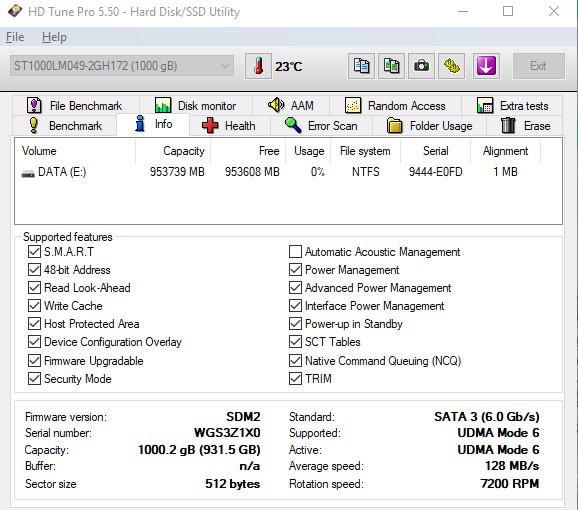Click the 128 MB/s average speed value

click(x=512, y=466)
